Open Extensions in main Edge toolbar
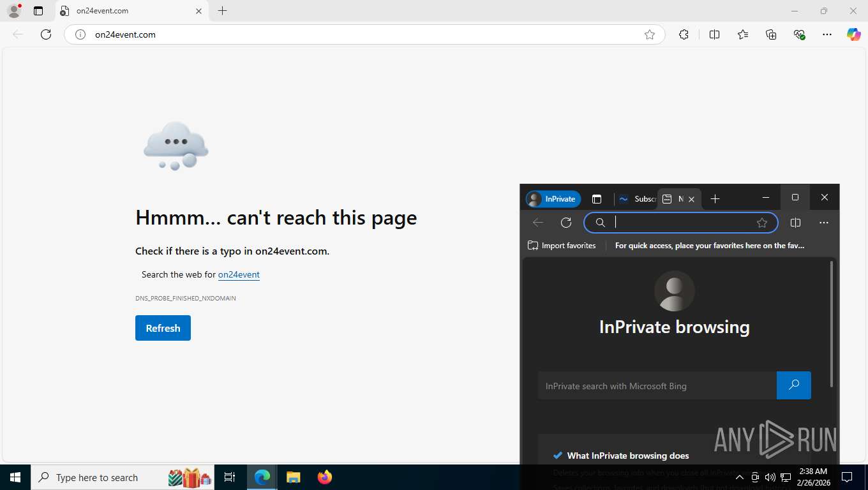 [x=684, y=34]
